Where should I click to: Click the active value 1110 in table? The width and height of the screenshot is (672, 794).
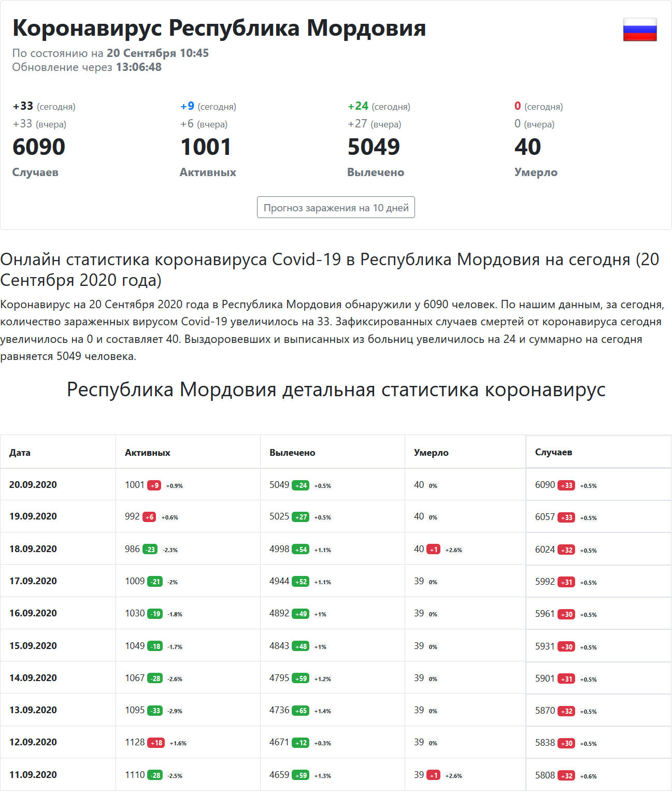135,774
